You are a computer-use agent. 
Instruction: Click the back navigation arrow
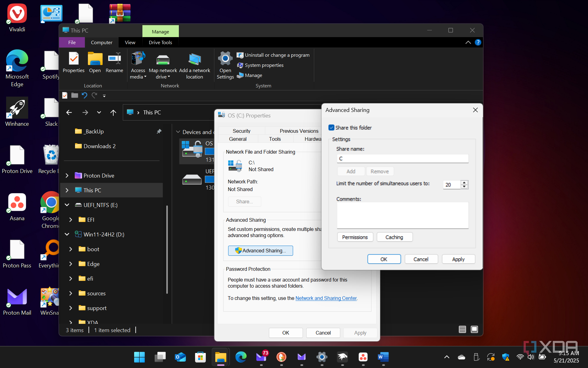(x=69, y=113)
